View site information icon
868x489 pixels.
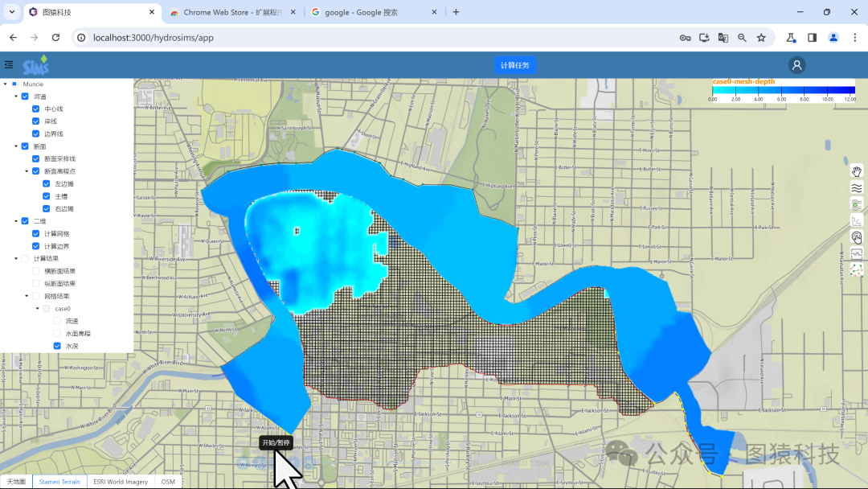(x=81, y=38)
